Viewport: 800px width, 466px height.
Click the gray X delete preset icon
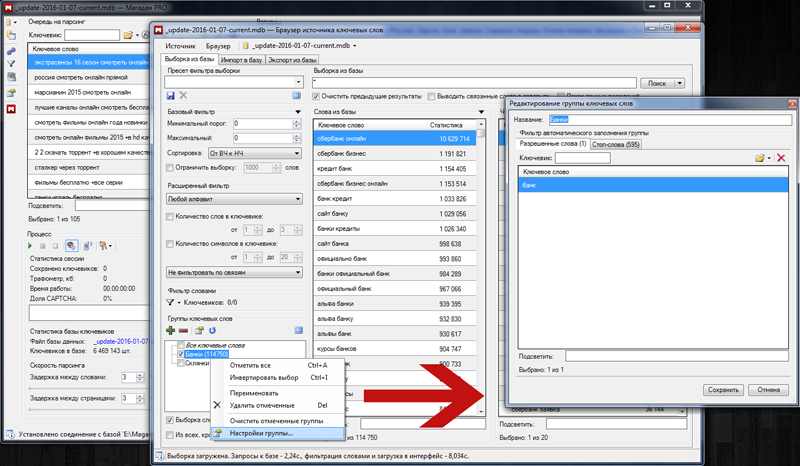[183, 95]
